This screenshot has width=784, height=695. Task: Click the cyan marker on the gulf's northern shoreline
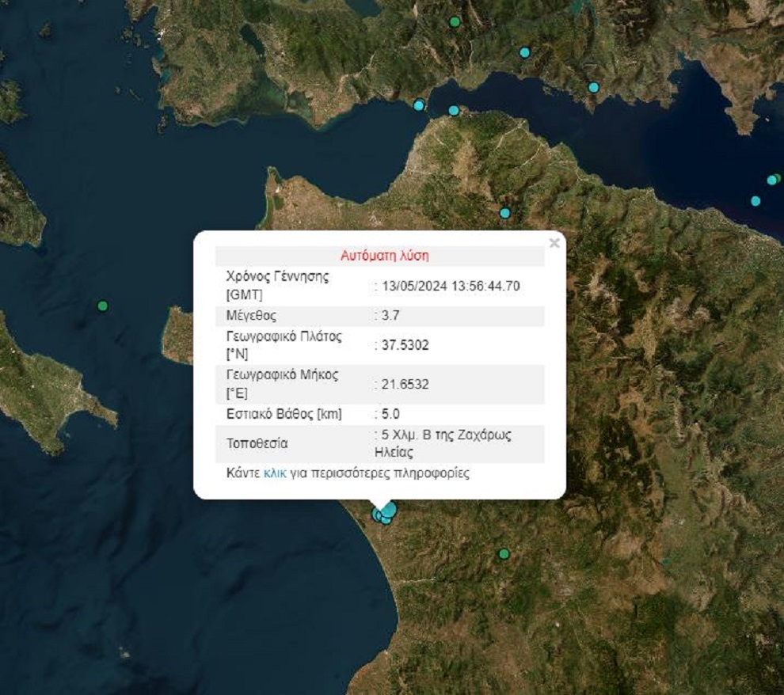point(593,87)
